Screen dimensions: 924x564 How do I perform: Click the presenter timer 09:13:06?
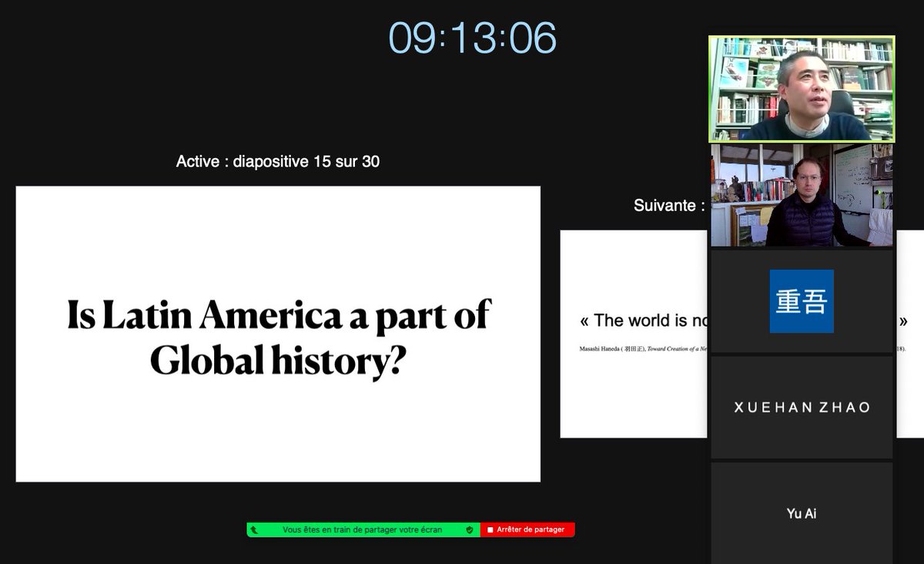coord(472,38)
